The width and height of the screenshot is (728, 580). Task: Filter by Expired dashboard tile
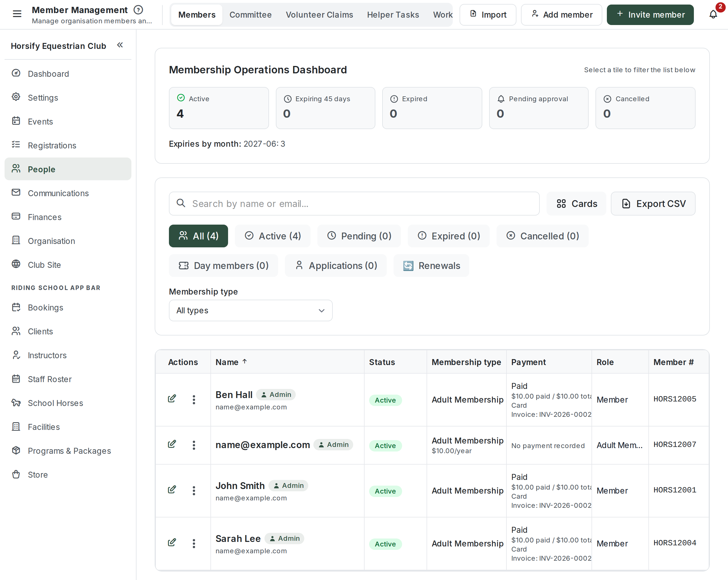(432, 108)
